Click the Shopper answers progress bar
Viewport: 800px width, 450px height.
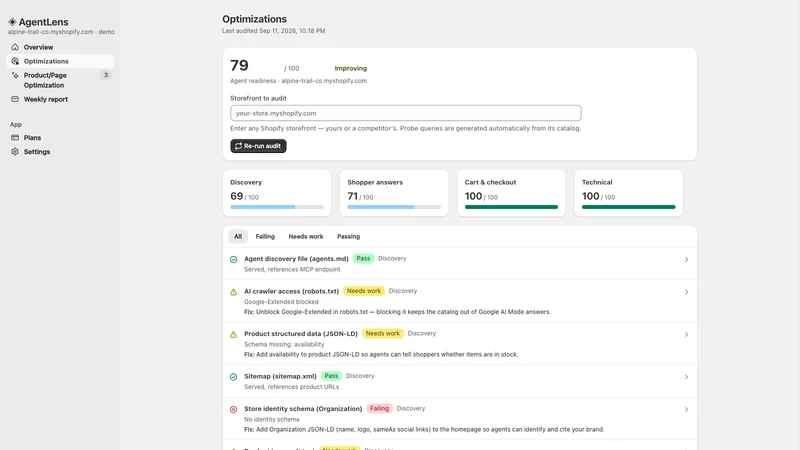click(394, 207)
